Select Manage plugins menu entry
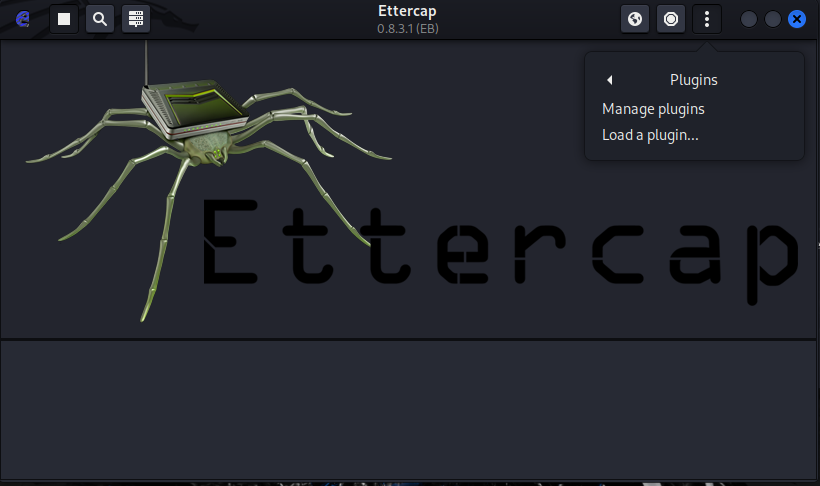 (653, 109)
